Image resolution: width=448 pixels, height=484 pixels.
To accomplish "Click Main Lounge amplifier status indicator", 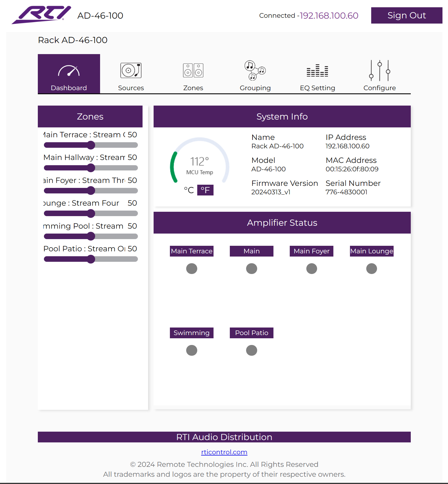I will (x=371, y=268).
